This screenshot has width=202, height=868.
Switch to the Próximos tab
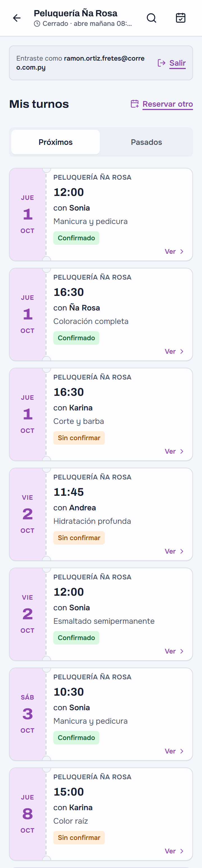56,142
